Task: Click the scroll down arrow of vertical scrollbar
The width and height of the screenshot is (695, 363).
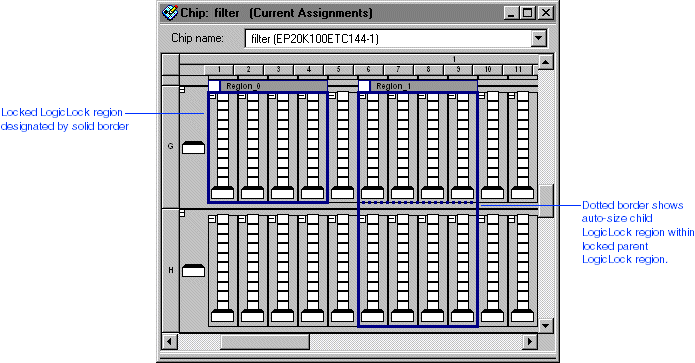Action: coord(546,325)
